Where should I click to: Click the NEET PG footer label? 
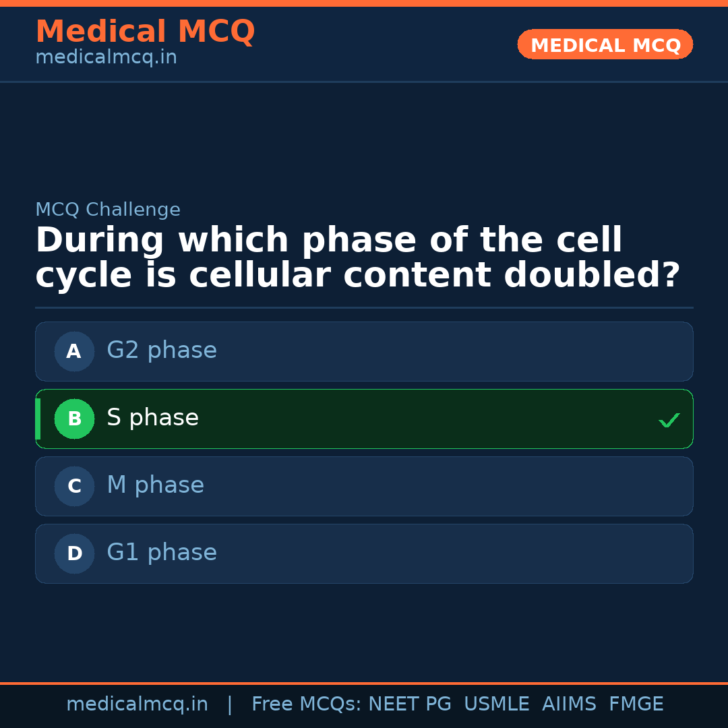pyautogui.click(x=409, y=703)
